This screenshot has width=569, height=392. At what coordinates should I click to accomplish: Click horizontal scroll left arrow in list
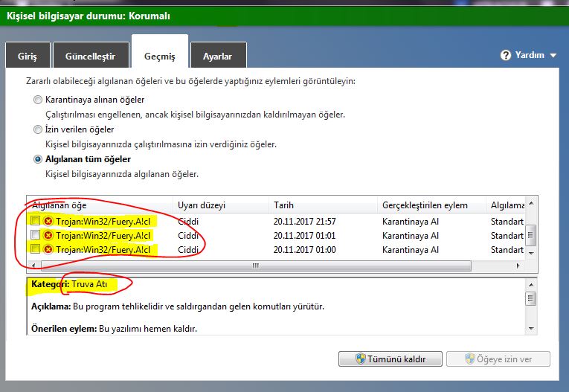tap(33, 266)
